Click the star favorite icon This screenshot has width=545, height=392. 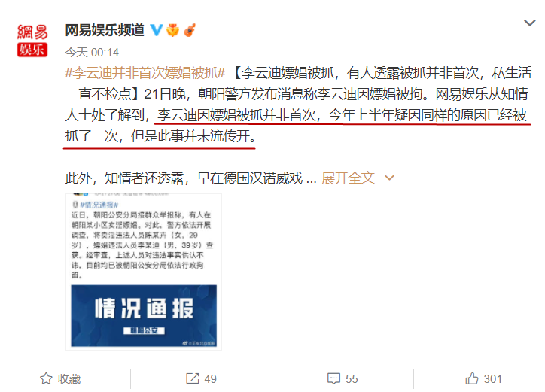(x=46, y=378)
